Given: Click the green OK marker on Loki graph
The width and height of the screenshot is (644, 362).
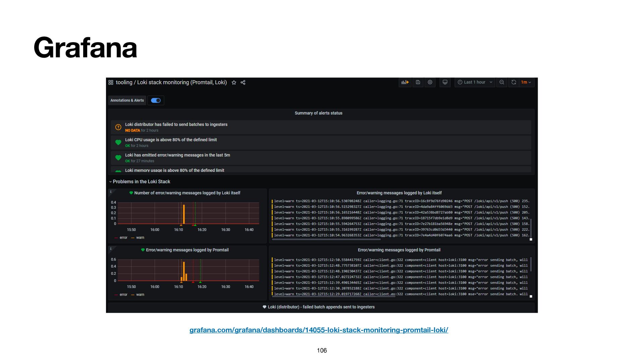Looking at the screenshot, I should [195, 225].
